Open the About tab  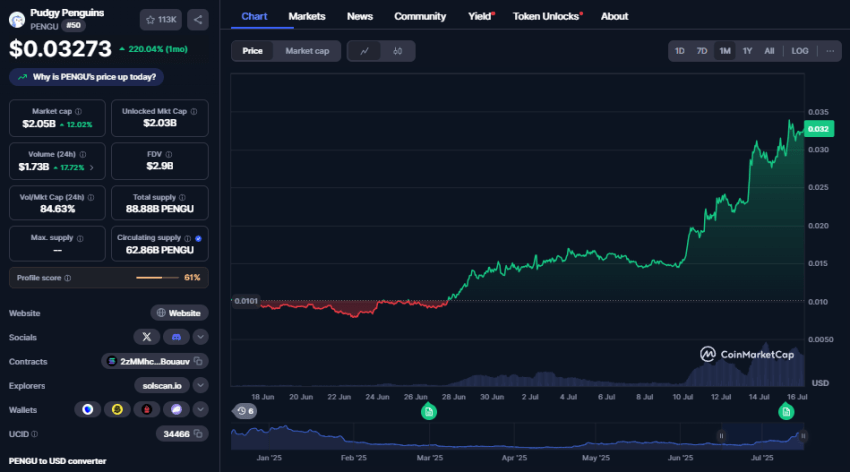614,16
